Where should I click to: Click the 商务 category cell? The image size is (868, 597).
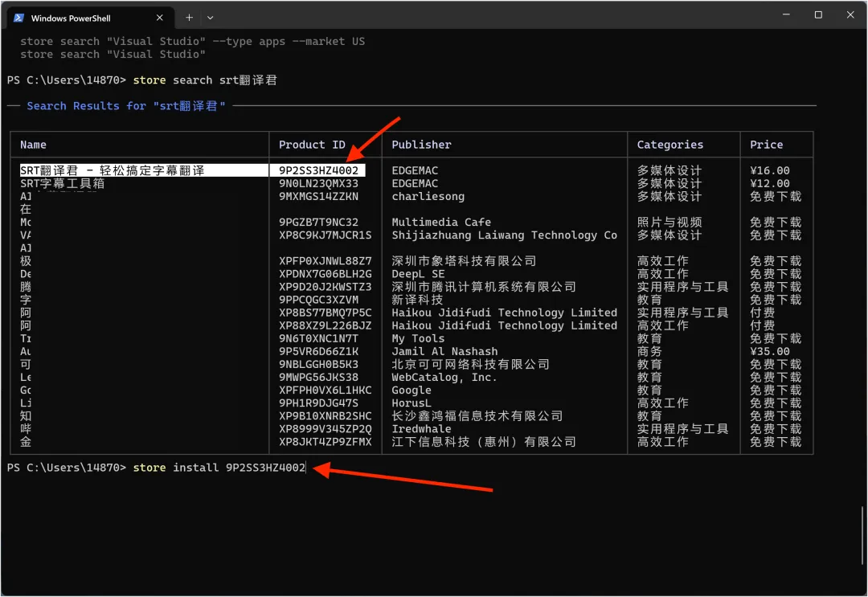(649, 351)
